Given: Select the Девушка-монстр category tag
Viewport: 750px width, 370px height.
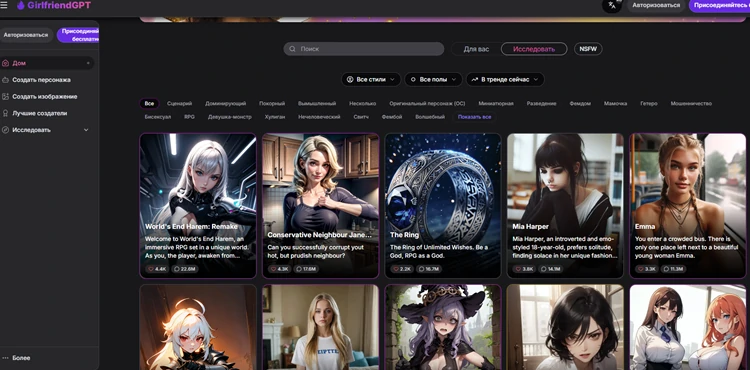Looking at the screenshot, I should coord(230,117).
